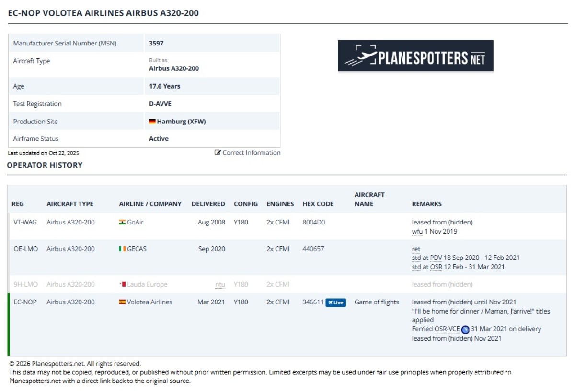Click the Malta flag beside Lauda Europe

[122, 285]
